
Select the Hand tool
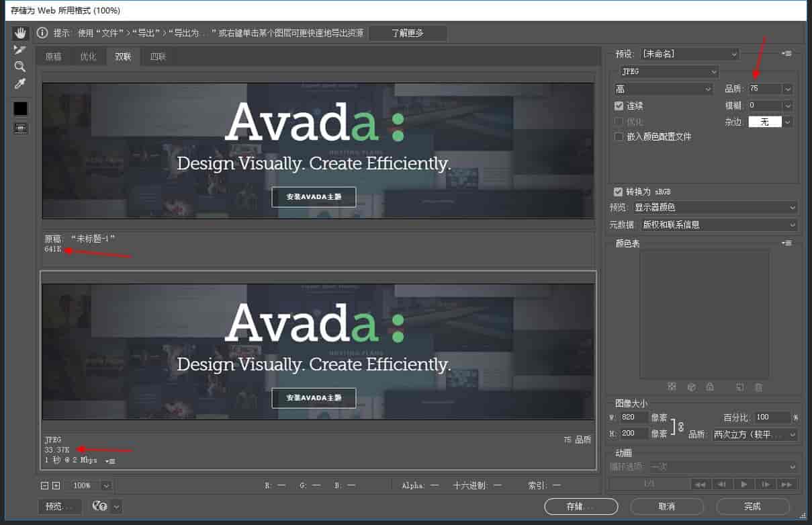pyautogui.click(x=20, y=33)
